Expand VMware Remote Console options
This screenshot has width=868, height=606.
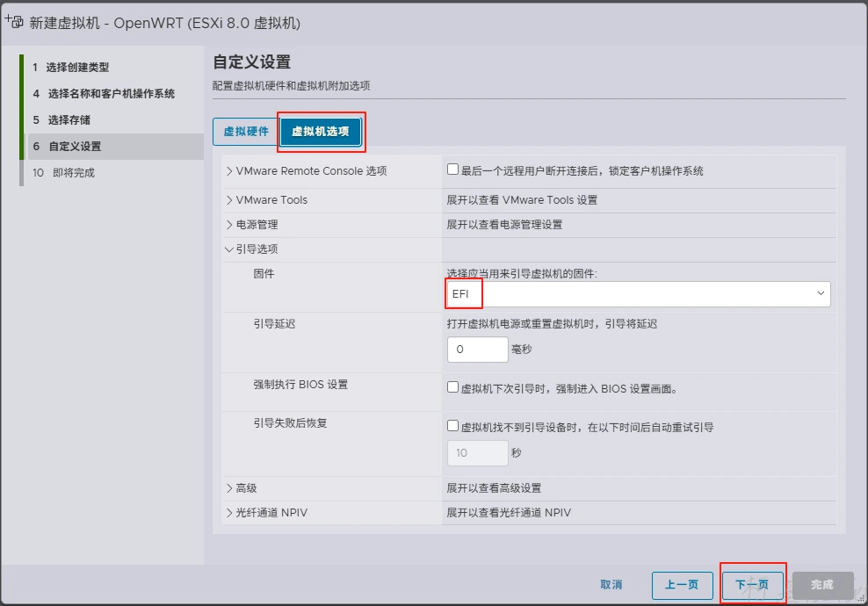pyautogui.click(x=230, y=171)
